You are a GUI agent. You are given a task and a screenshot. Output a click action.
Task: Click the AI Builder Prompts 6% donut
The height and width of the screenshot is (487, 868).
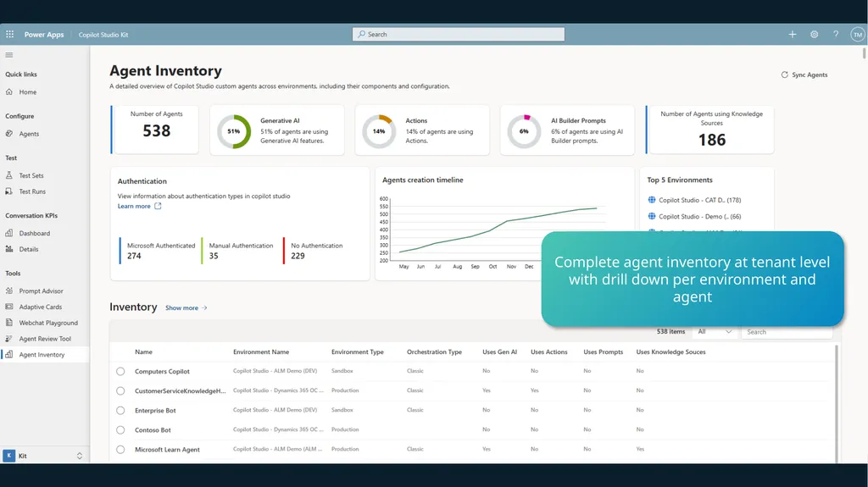tap(524, 131)
